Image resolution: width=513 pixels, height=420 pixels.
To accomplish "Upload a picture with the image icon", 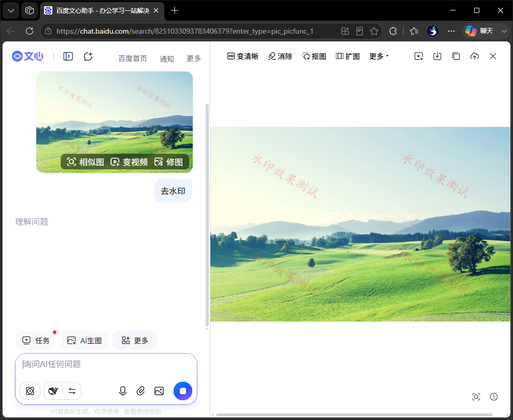I will pos(159,391).
